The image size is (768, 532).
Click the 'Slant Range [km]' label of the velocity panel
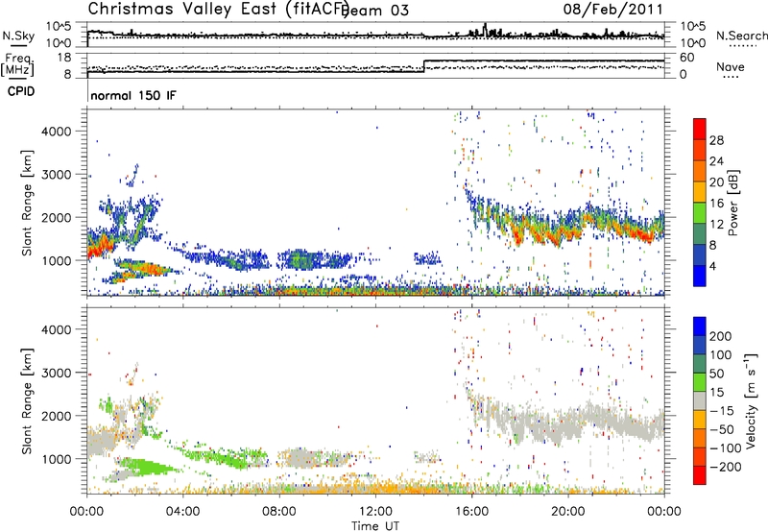(x=27, y=401)
